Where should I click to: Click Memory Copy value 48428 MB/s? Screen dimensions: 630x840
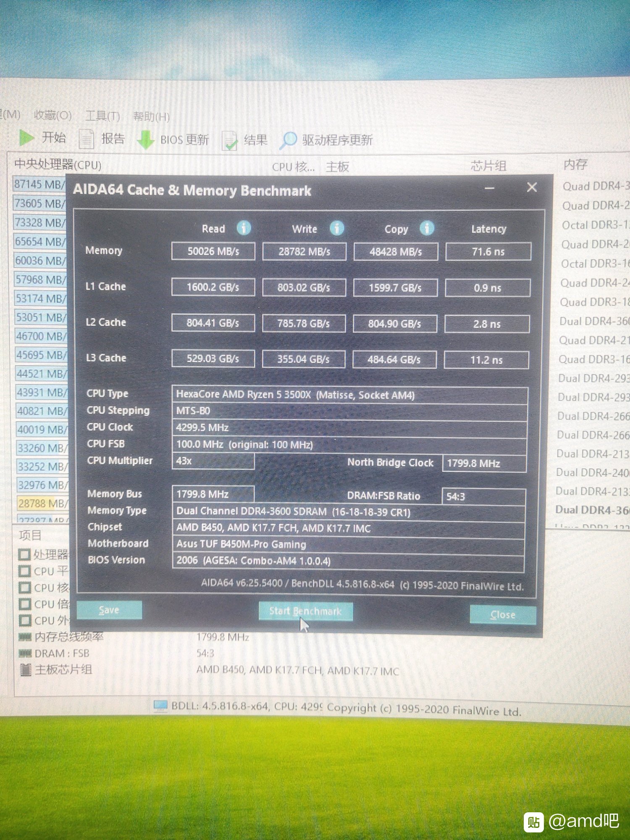[396, 252]
